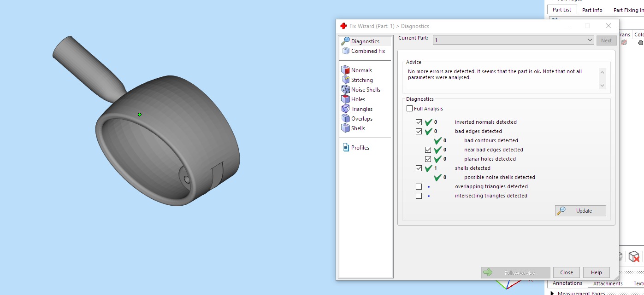Enable overlapping triangles detection
644x295 pixels.
(x=419, y=187)
